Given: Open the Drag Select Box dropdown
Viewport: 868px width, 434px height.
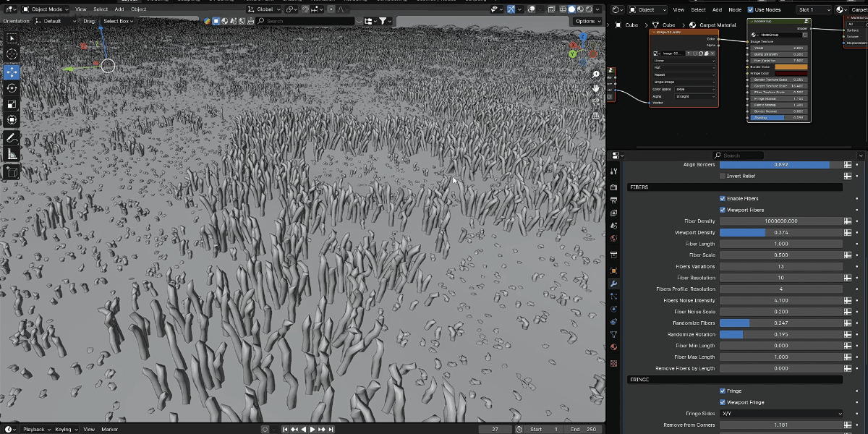Looking at the screenshot, I should click(119, 21).
